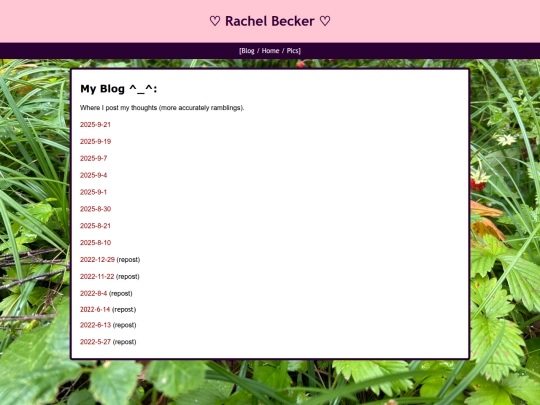View the 2025-9-1 blog post
Viewport: 540px width, 405px height.
(93, 192)
